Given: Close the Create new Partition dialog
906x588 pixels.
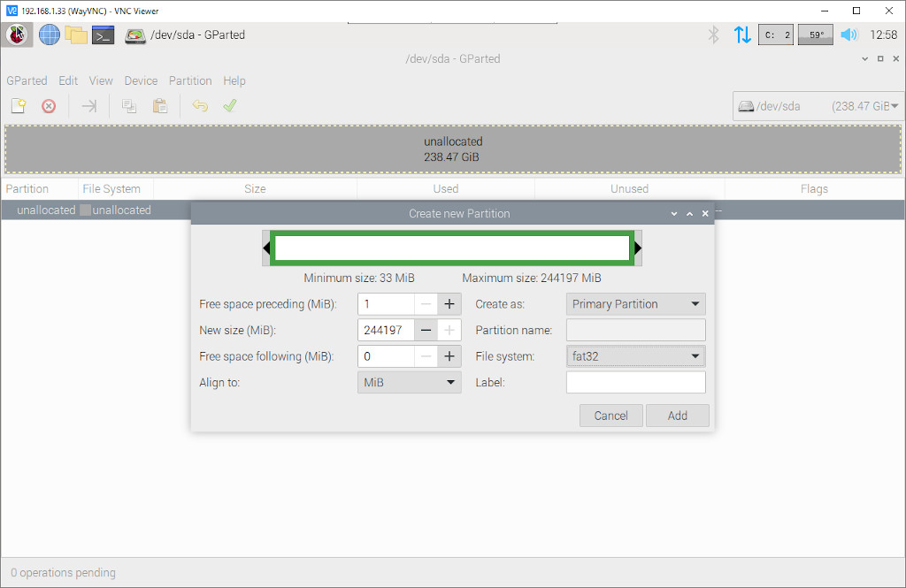Looking at the screenshot, I should pyautogui.click(x=705, y=214).
